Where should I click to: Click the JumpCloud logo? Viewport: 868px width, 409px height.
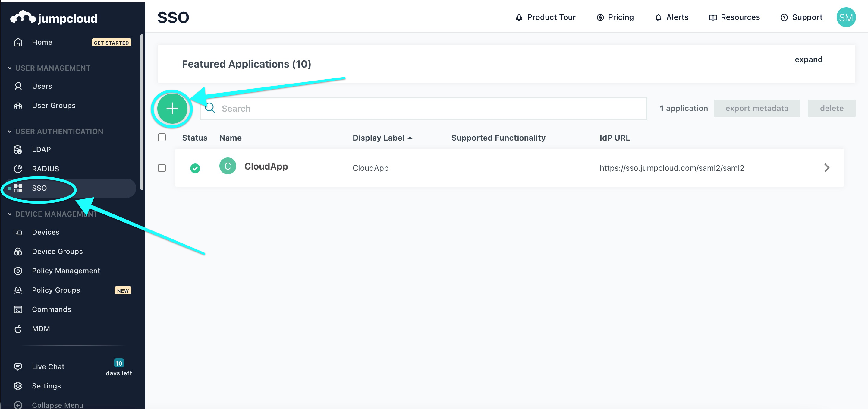54,17
